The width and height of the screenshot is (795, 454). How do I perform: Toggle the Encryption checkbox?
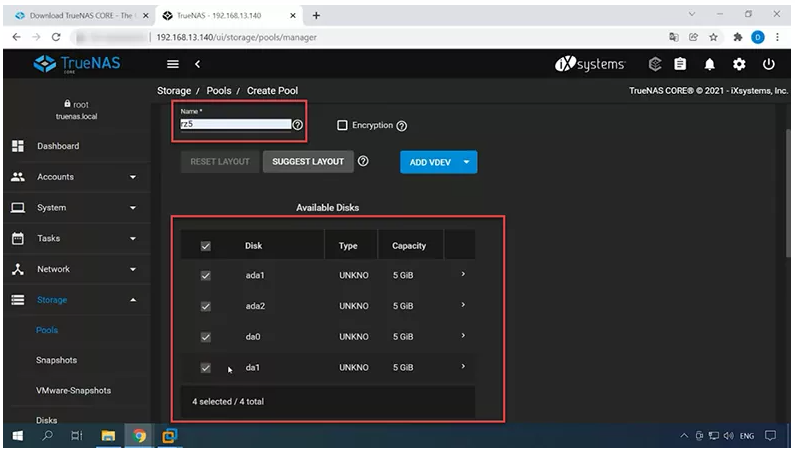click(x=342, y=125)
